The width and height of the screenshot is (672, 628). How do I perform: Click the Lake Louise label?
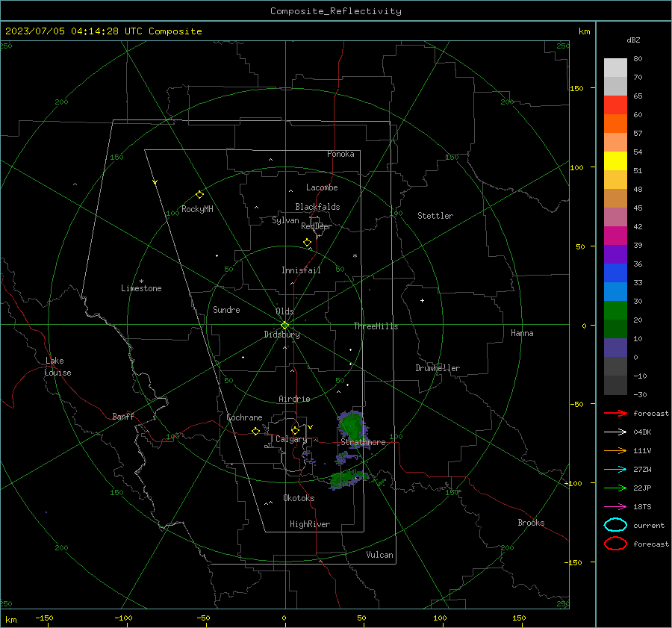(57, 367)
